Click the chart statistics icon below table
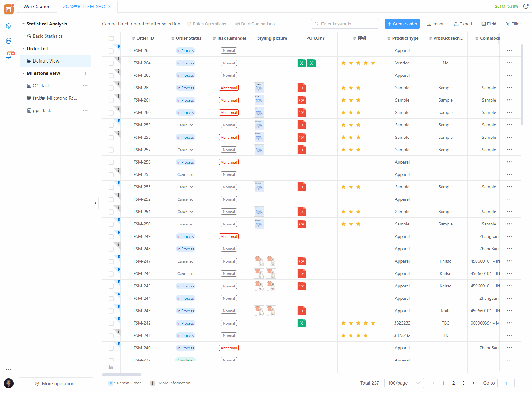The image size is (532, 393). (111, 367)
